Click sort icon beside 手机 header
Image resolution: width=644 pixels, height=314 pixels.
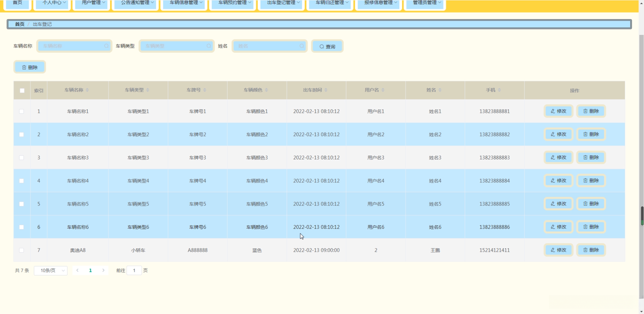[499, 90]
